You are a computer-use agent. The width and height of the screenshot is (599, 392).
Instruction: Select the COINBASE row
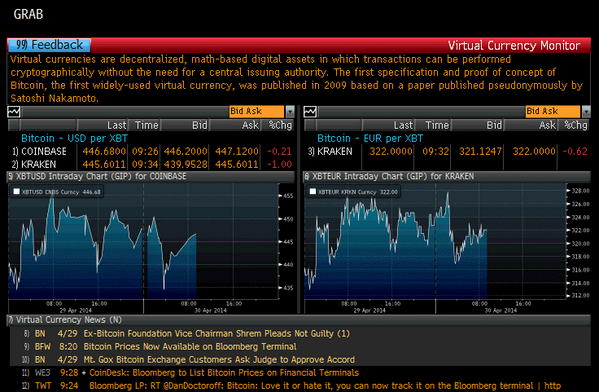[151, 151]
